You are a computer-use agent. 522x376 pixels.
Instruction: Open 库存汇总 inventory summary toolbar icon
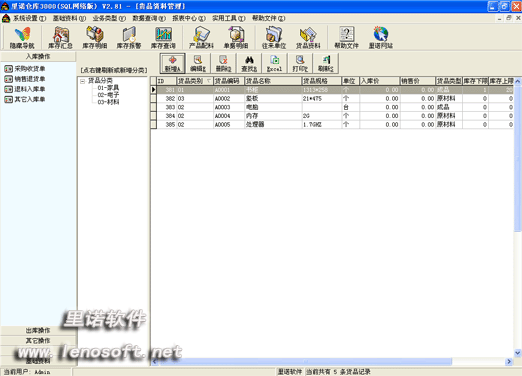coord(60,38)
